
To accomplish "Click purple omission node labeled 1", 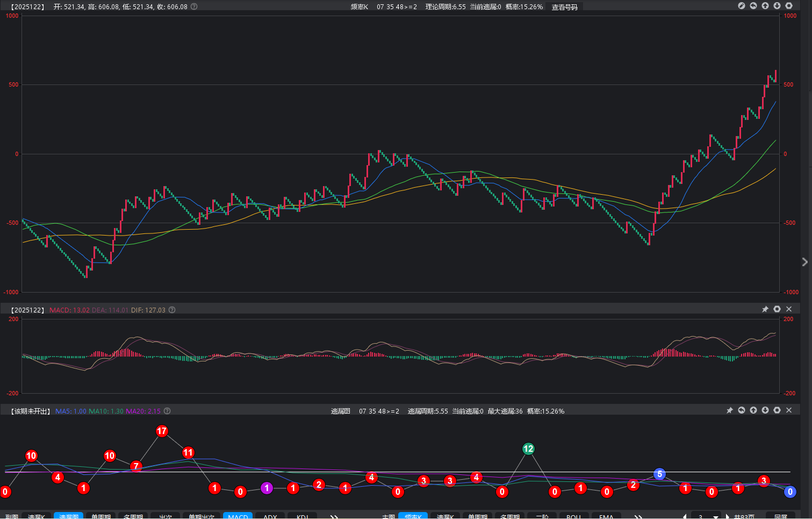I will (x=267, y=488).
